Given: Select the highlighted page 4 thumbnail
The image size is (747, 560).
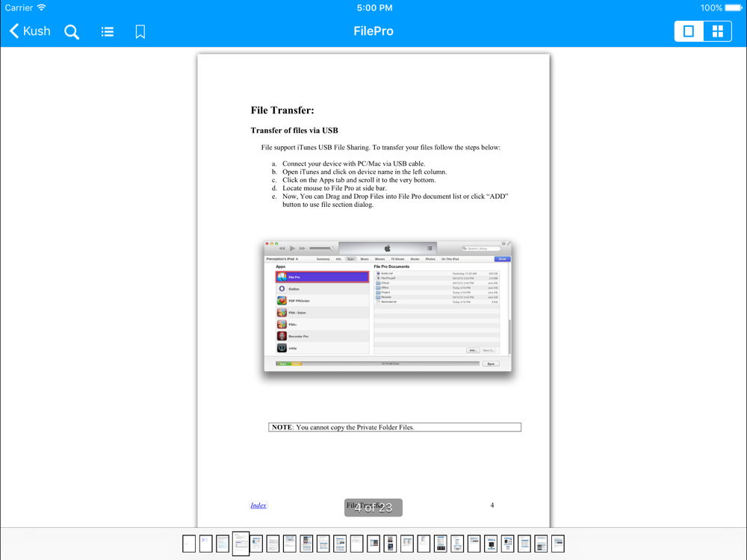Looking at the screenshot, I should [x=241, y=544].
